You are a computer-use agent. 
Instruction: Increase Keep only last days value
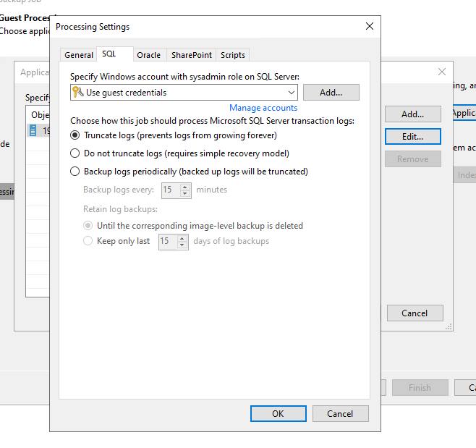pos(182,239)
